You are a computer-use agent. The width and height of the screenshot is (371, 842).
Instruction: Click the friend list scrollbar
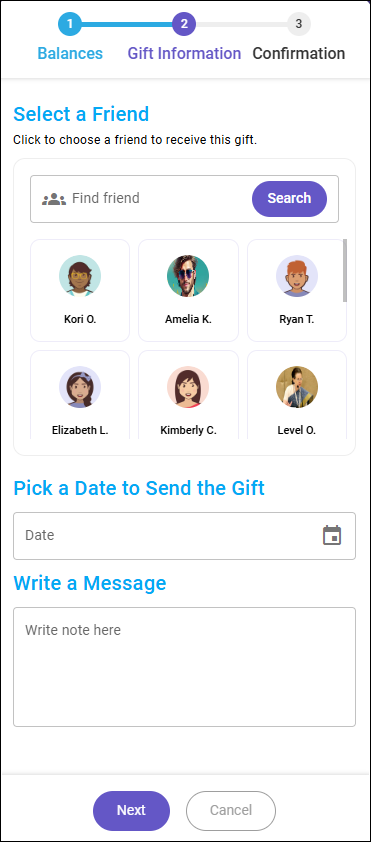[345, 271]
